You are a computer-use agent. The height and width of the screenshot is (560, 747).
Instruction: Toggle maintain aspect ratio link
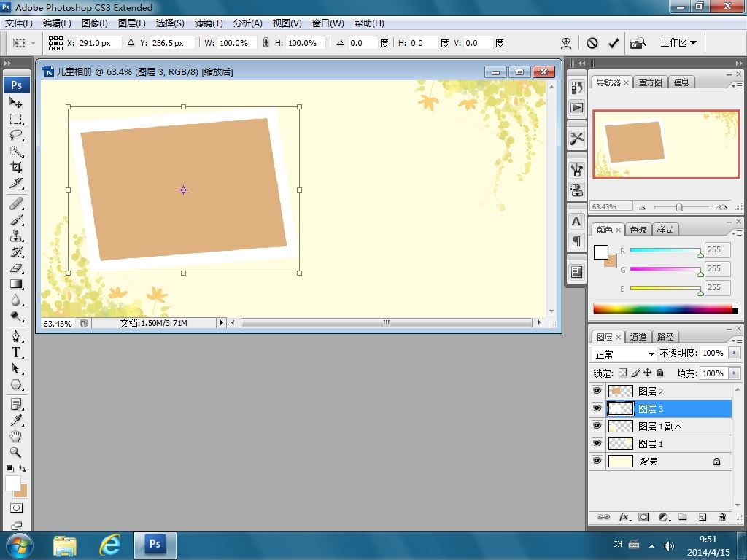click(x=266, y=43)
